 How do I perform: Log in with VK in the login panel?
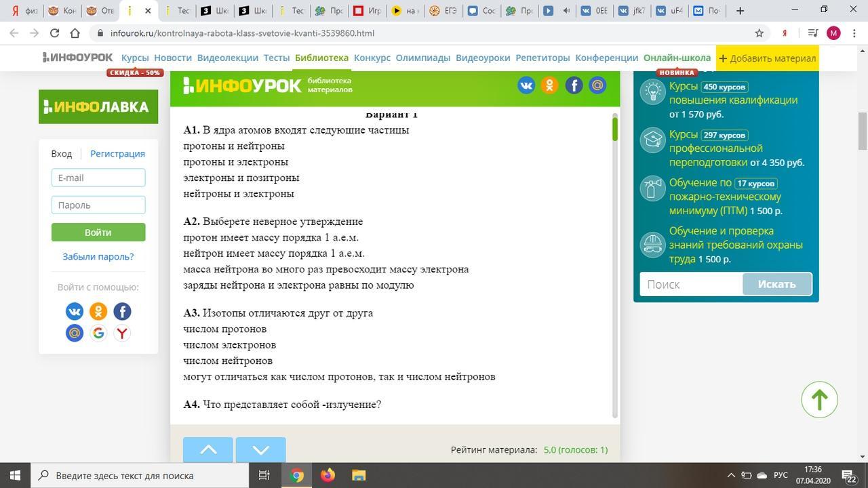75,311
